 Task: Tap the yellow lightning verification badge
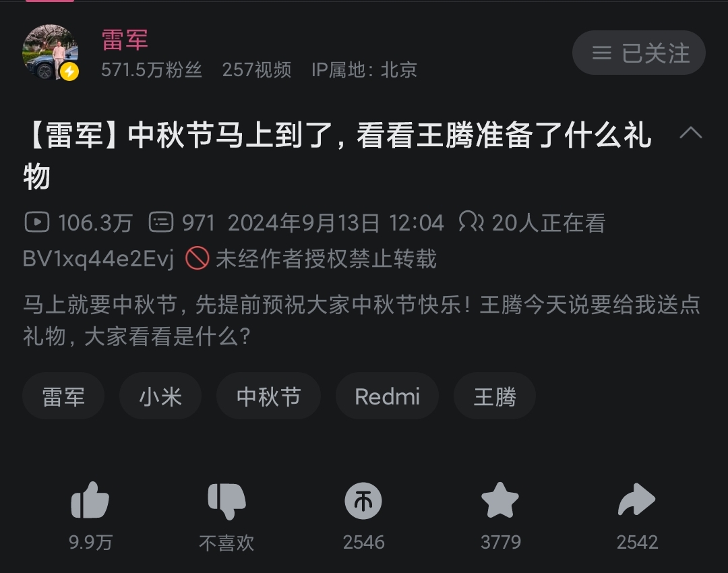click(69, 71)
